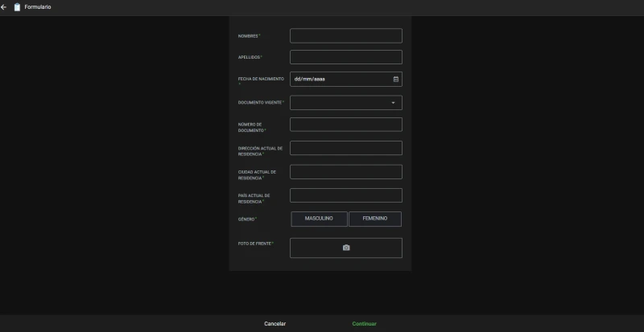Viewport: 644px width, 332px height.
Task: Focus the Apellidos text field
Action: coord(346,57)
